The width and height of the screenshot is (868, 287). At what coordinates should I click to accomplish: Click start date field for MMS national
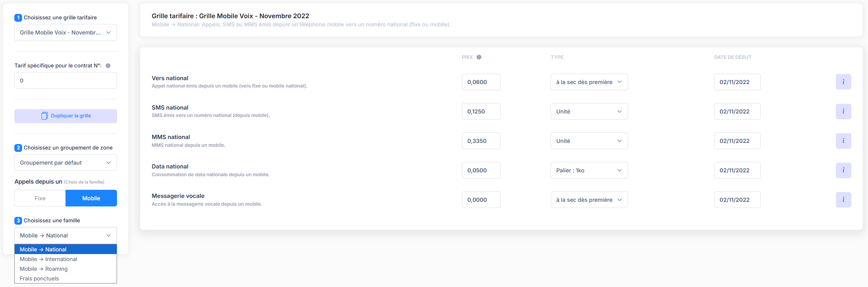point(737,141)
